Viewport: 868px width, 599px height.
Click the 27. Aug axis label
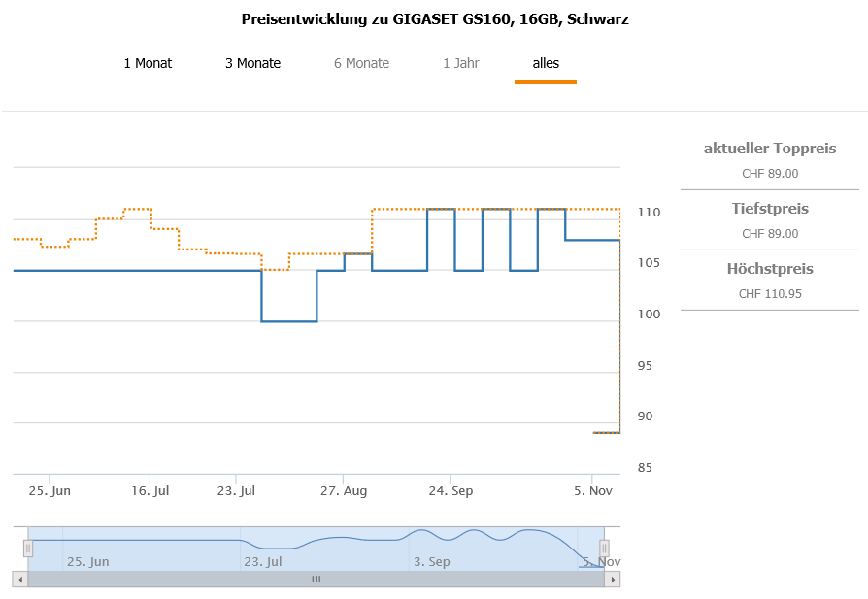click(x=343, y=491)
